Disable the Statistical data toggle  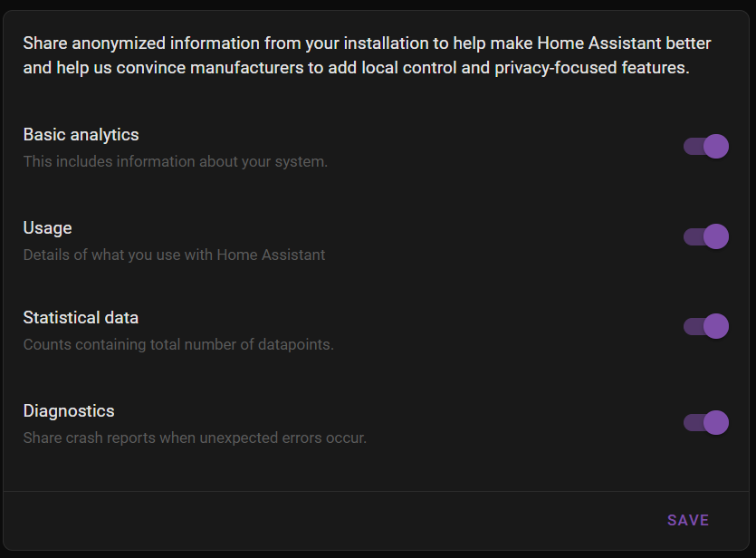706,326
